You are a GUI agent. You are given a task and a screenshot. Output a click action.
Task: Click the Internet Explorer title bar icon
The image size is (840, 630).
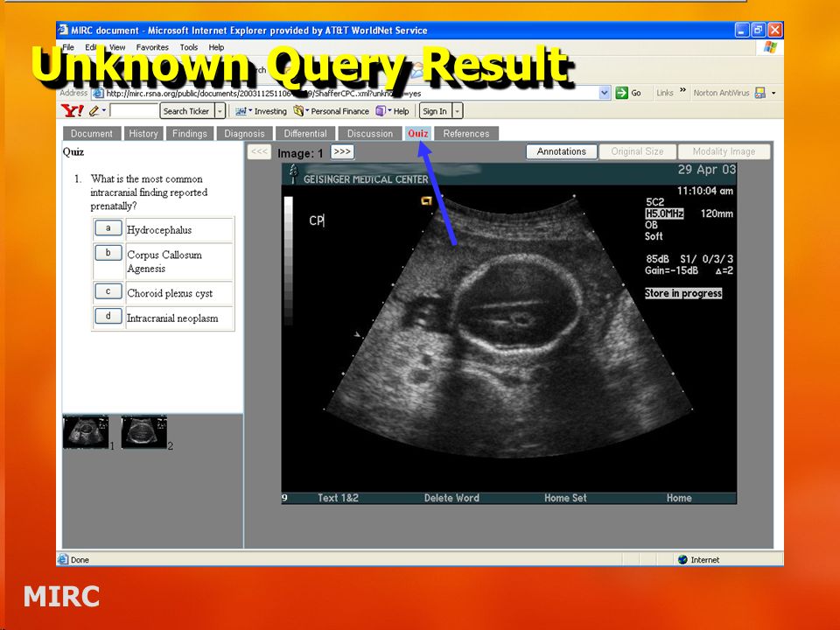pos(63,30)
